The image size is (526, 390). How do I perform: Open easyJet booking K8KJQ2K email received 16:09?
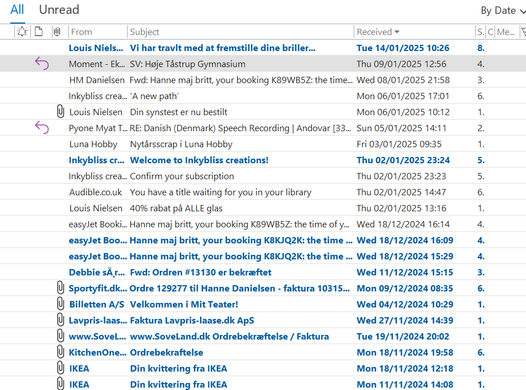click(263, 240)
